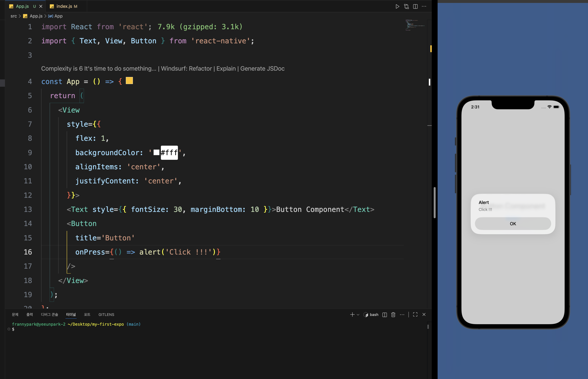Image resolution: width=588 pixels, height=379 pixels.
Task: Create a new terminal with plus icon
Action: 352,314
